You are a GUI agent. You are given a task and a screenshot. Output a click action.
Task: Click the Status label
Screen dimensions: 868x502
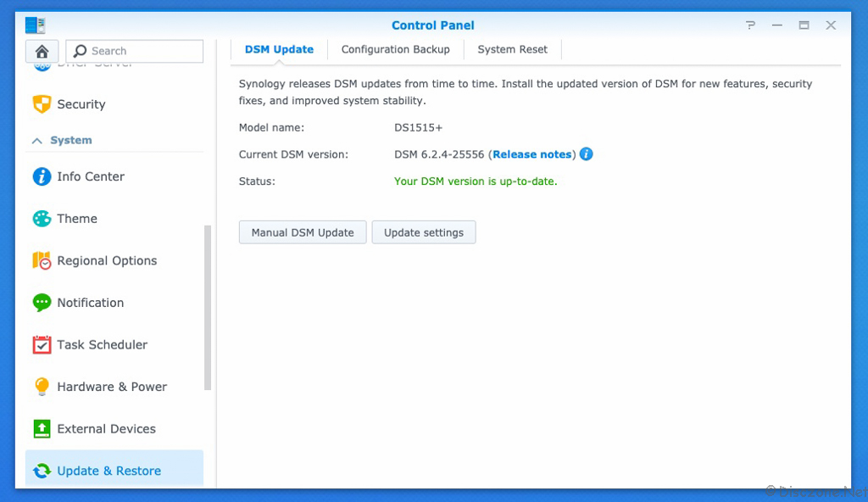tap(257, 181)
